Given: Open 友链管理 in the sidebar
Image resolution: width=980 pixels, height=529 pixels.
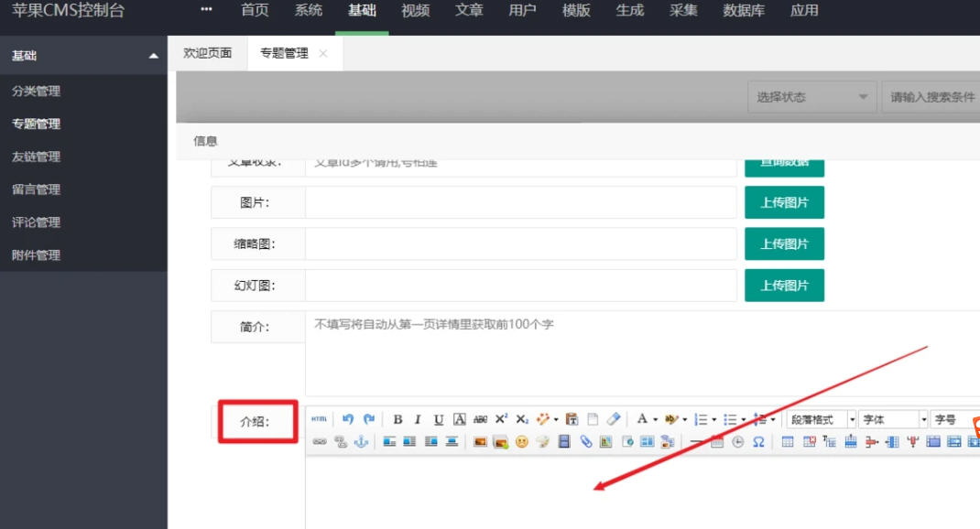Looking at the screenshot, I should pyautogui.click(x=37, y=157).
